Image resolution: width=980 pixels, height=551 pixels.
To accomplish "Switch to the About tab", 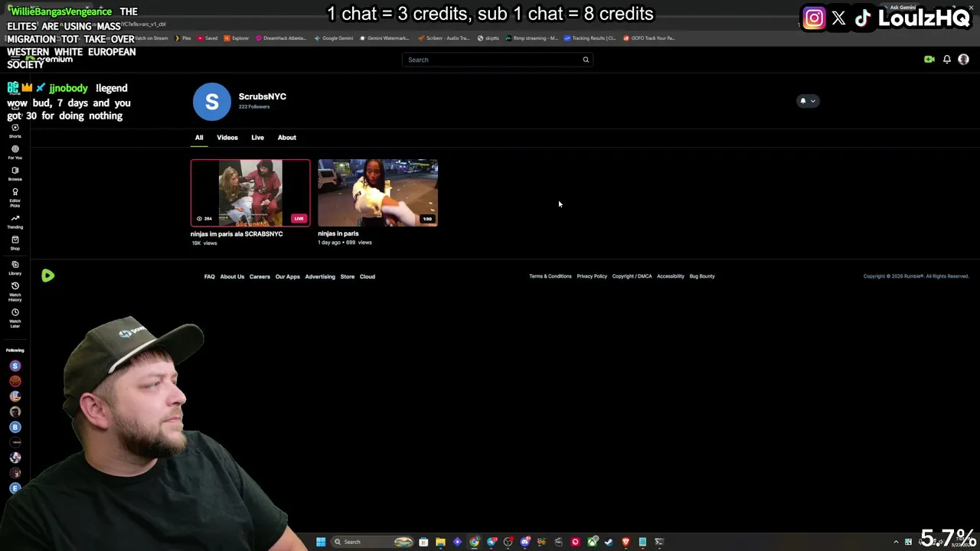I will pos(287,138).
